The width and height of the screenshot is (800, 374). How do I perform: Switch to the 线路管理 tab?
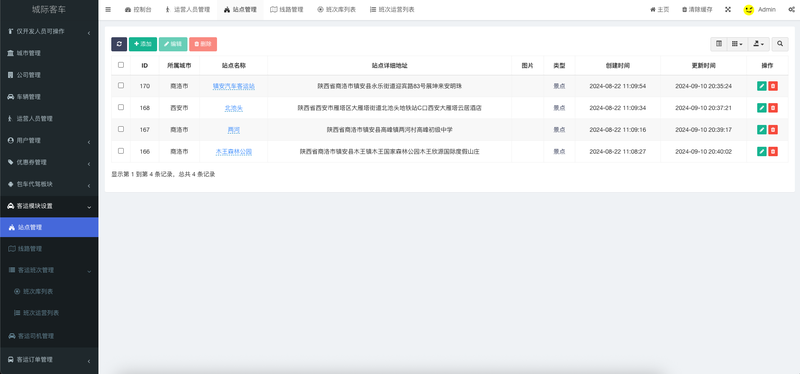click(287, 10)
